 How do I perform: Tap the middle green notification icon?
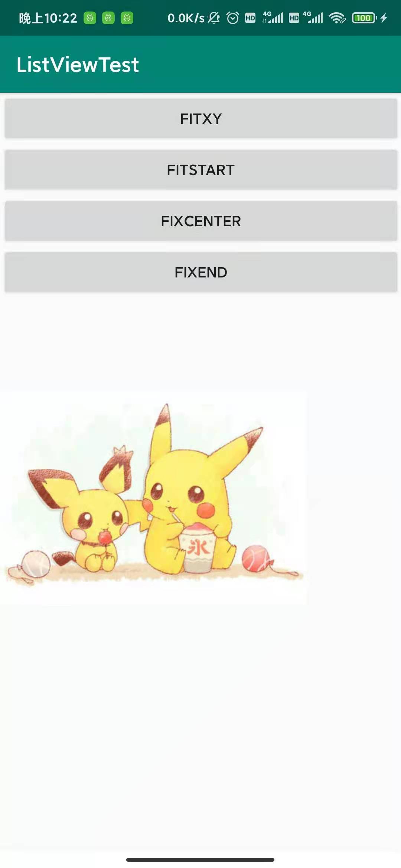click(108, 18)
